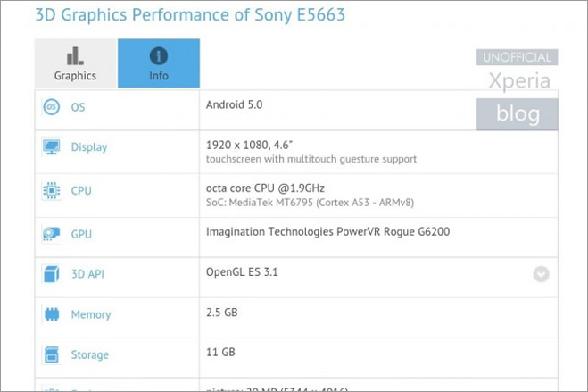Switch to the Graphics tab
This screenshot has height=392, width=588.
click(76, 63)
